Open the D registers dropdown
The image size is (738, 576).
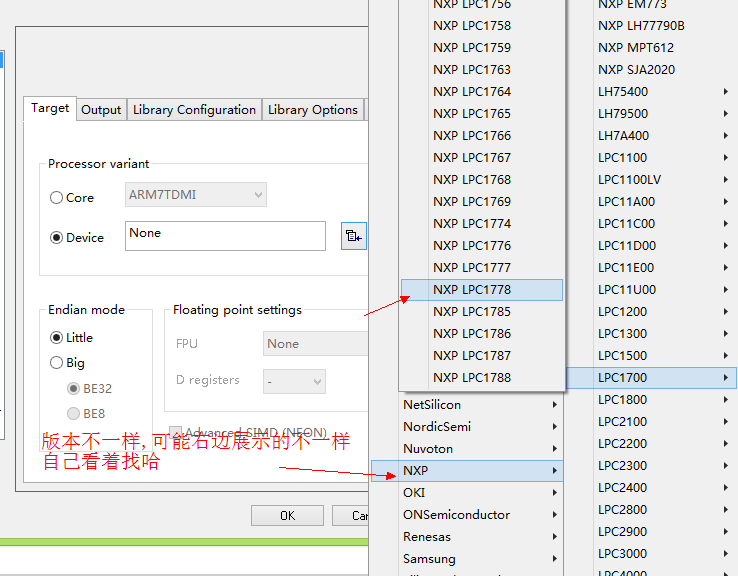pos(294,381)
